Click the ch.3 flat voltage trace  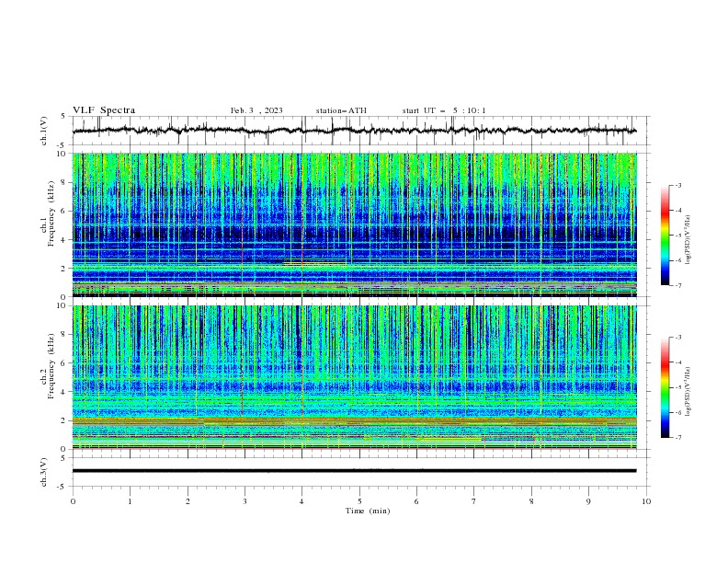354,471
